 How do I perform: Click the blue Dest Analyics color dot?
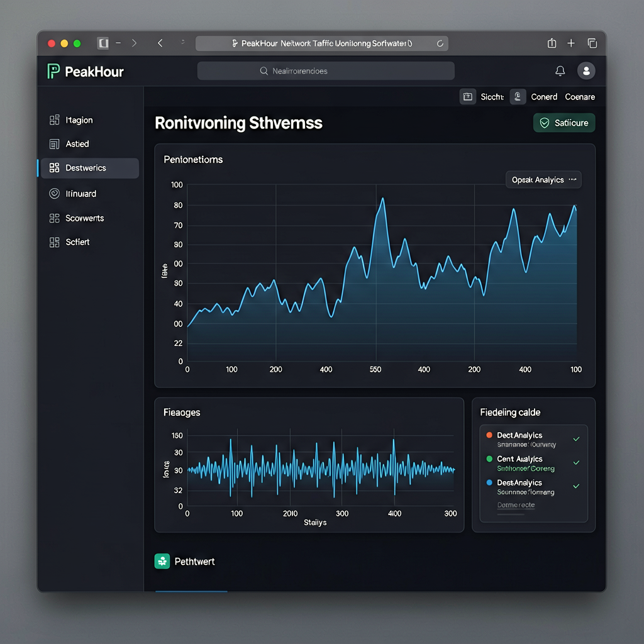click(x=489, y=482)
